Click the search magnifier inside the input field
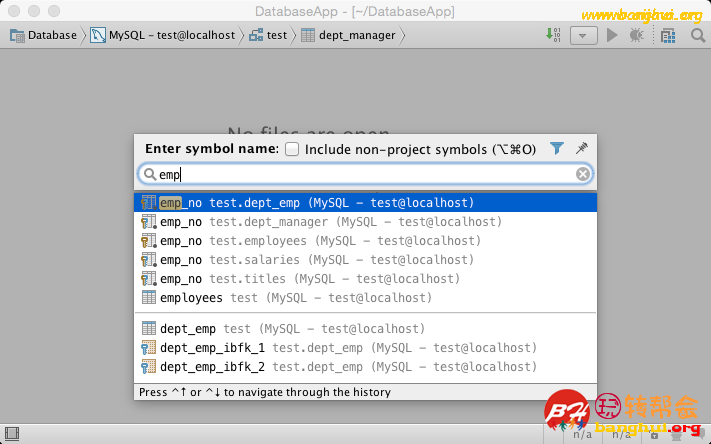This screenshot has width=711, height=444. tap(150, 174)
